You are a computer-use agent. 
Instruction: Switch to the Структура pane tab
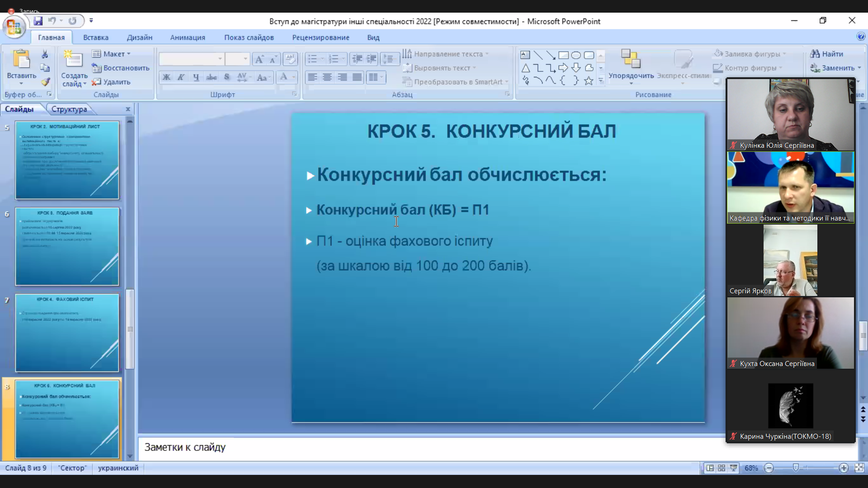coord(69,109)
